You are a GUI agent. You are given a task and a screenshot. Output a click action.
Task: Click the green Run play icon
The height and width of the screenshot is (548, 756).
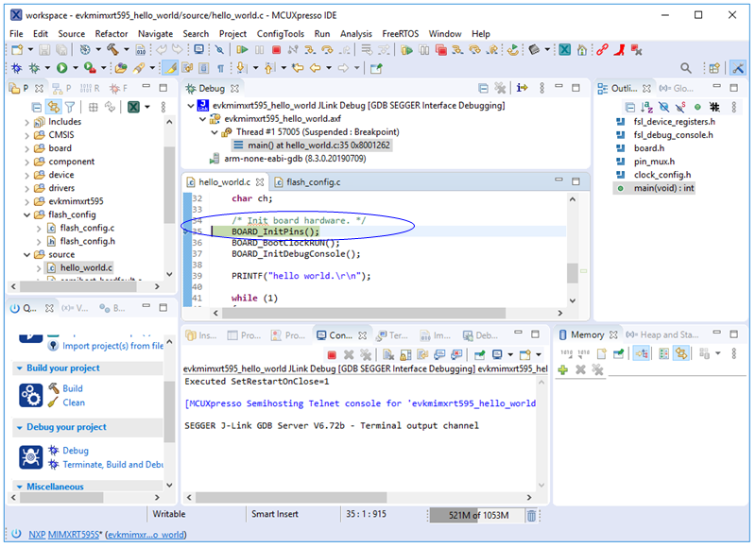(61, 68)
